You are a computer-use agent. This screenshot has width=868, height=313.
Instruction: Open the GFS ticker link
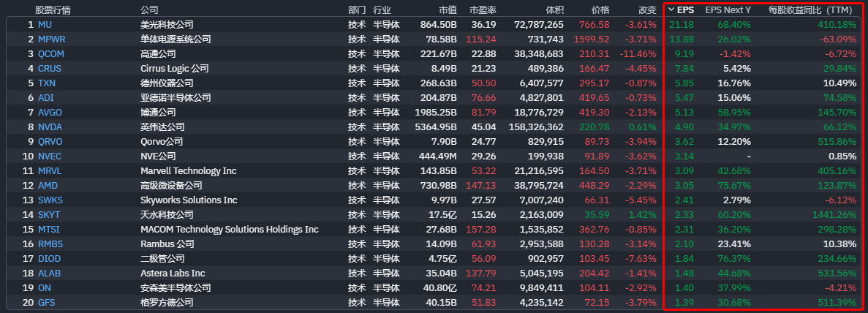(47, 303)
